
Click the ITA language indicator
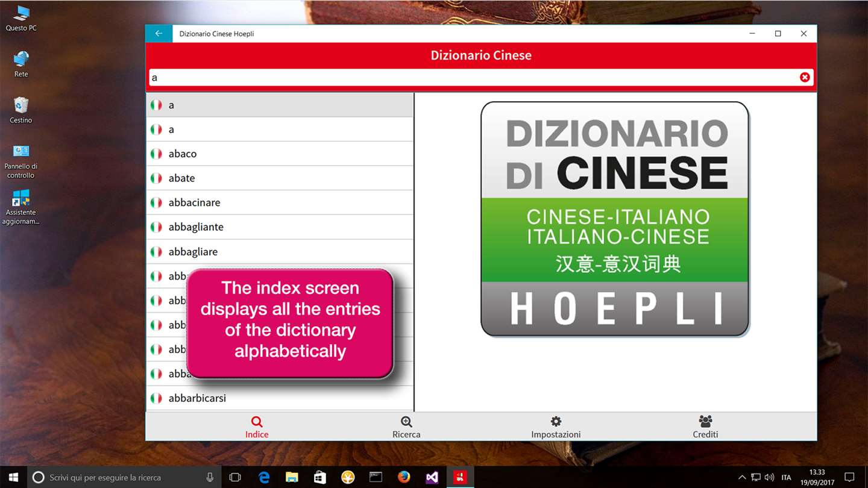(x=786, y=477)
